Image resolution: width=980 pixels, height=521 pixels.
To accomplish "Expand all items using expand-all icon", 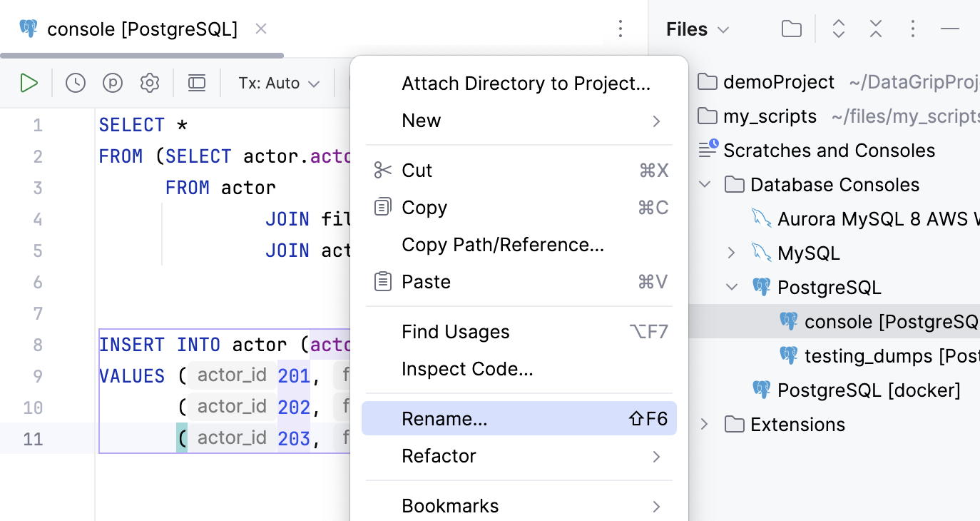I will point(839,29).
